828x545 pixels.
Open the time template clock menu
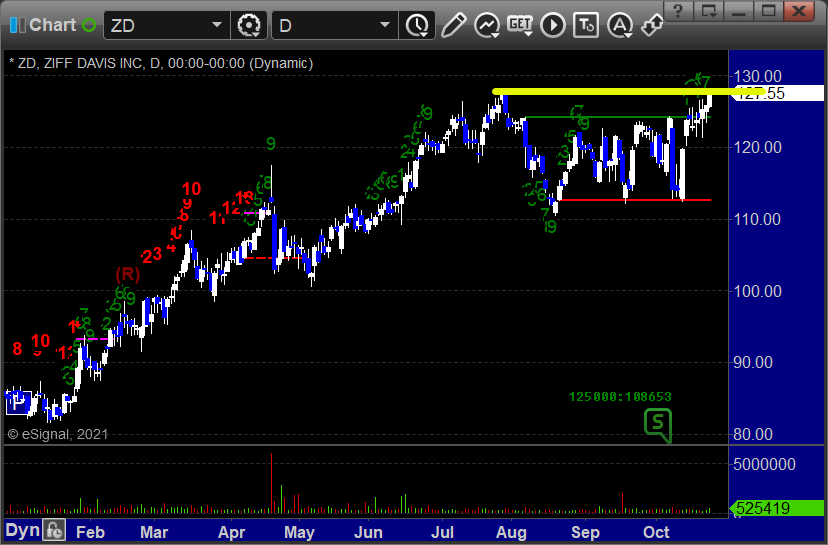pyautogui.click(x=418, y=25)
